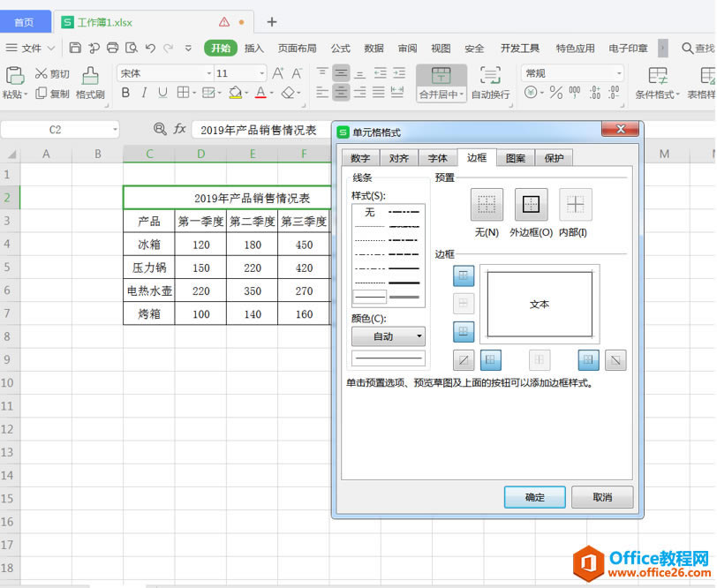The width and height of the screenshot is (717, 588).
Task: Toggle the top border button
Action: [464, 275]
